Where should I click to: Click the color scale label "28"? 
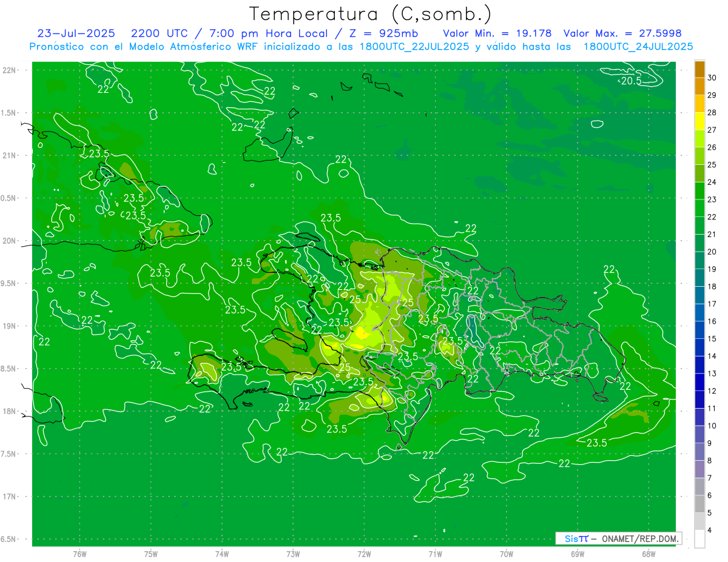pyautogui.click(x=712, y=112)
